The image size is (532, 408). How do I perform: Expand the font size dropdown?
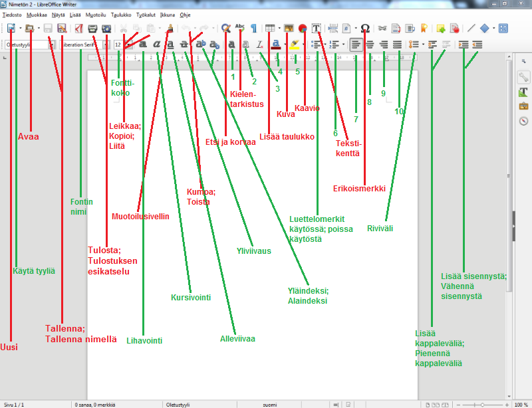coord(127,45)
